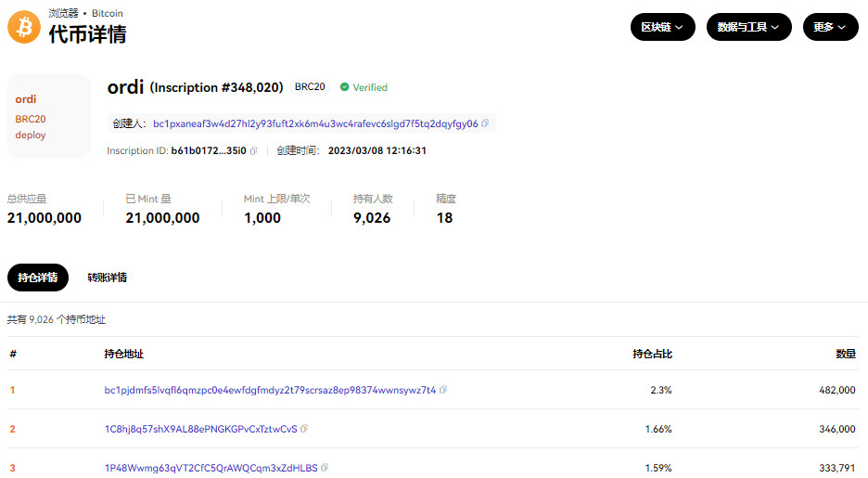Copy the rank 1 holder address
868x478 pixels.
(x=443, y=390)
